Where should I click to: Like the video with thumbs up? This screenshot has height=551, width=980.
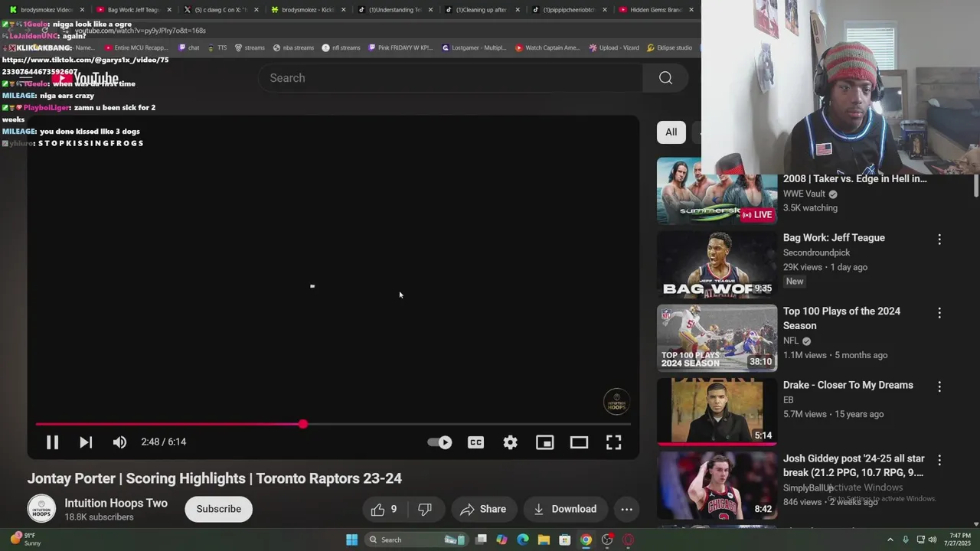(384, 509)
